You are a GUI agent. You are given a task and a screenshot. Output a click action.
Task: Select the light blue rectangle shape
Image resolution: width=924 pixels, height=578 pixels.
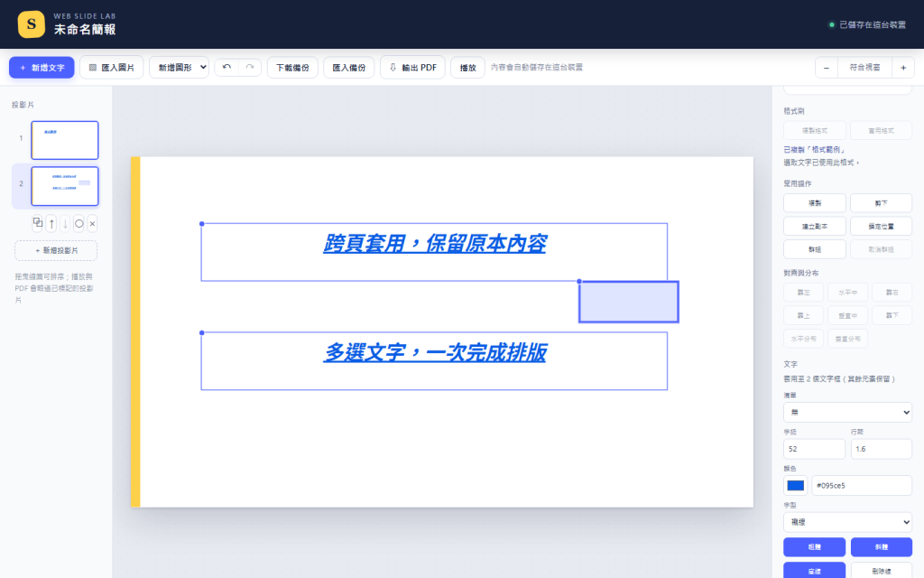click(629, 302)
